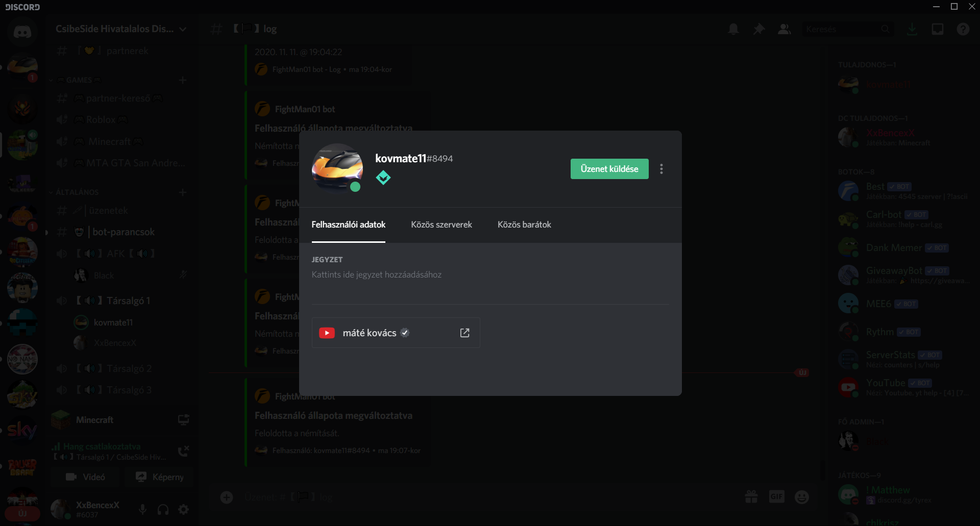This screenshot has width=980, height=526.
Task: Click the Üzenet küldése button
Action: pos(609,169)
